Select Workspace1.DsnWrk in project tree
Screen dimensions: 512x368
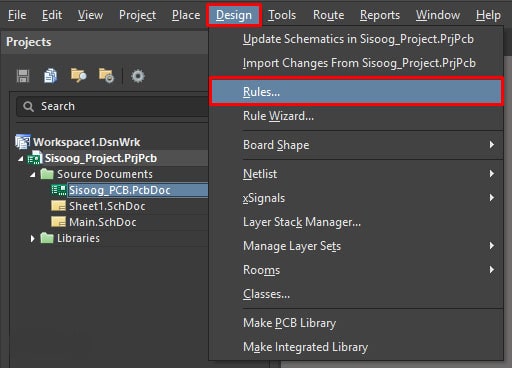point(86,142)
